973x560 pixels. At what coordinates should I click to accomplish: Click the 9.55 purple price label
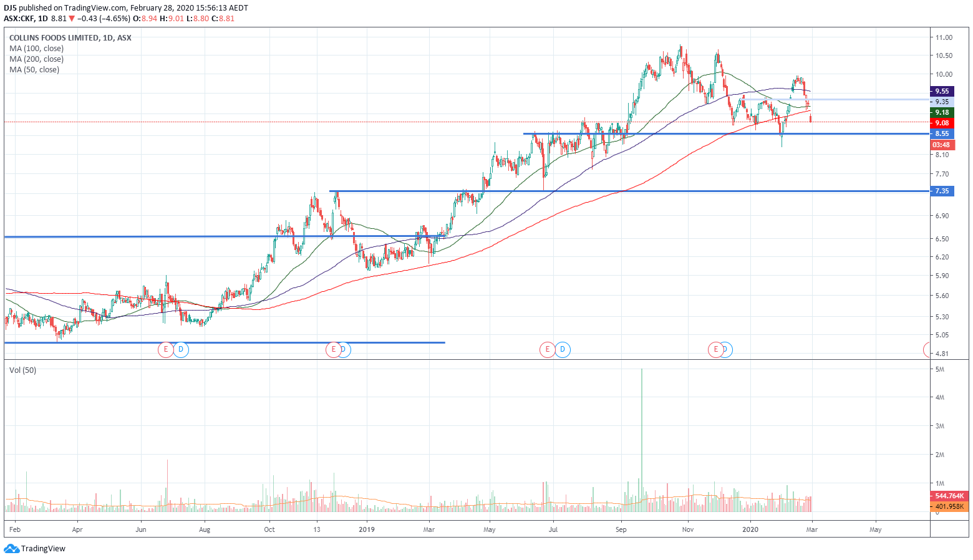[942, 91]
